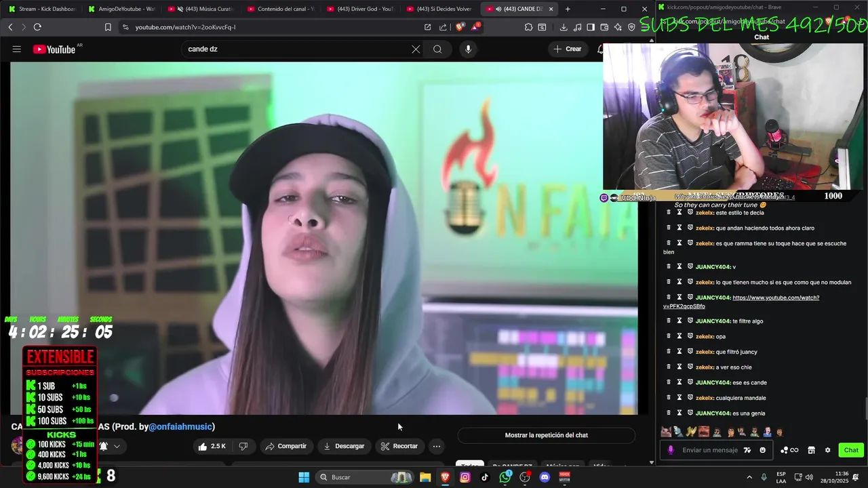Select the first cat emote in chat bar

666,432
